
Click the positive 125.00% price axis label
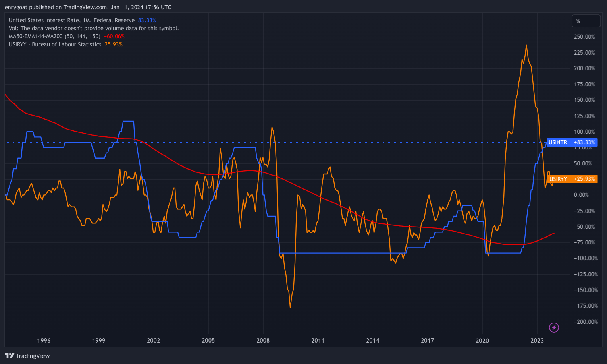(x=584, y=116)
